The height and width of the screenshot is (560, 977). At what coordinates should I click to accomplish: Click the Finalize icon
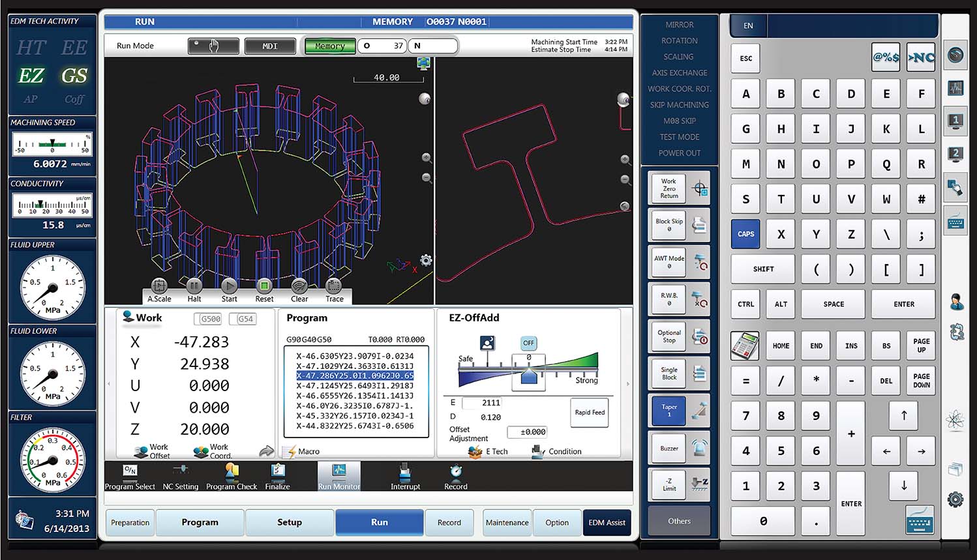tap(277, 477)
